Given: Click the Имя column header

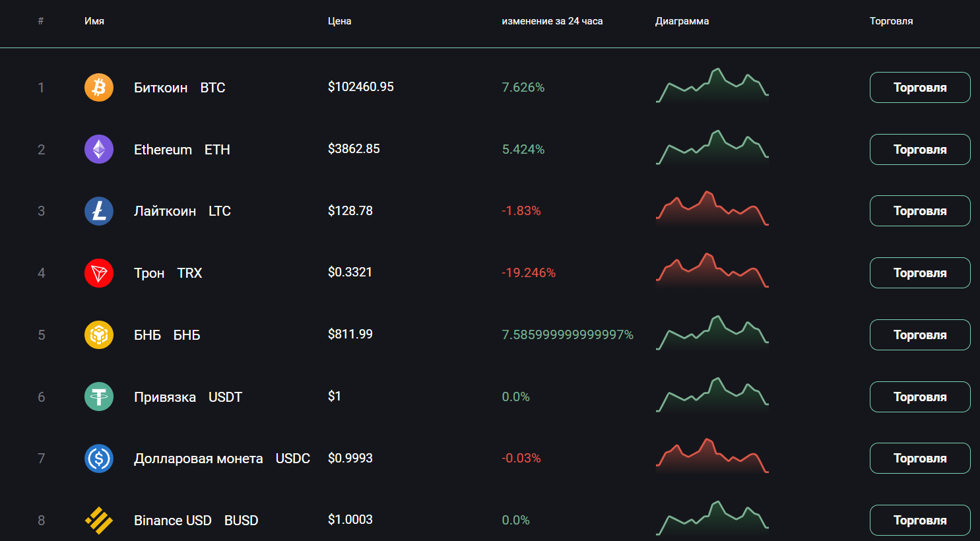Looking at the screenshot, I should (x=94, y=21).
